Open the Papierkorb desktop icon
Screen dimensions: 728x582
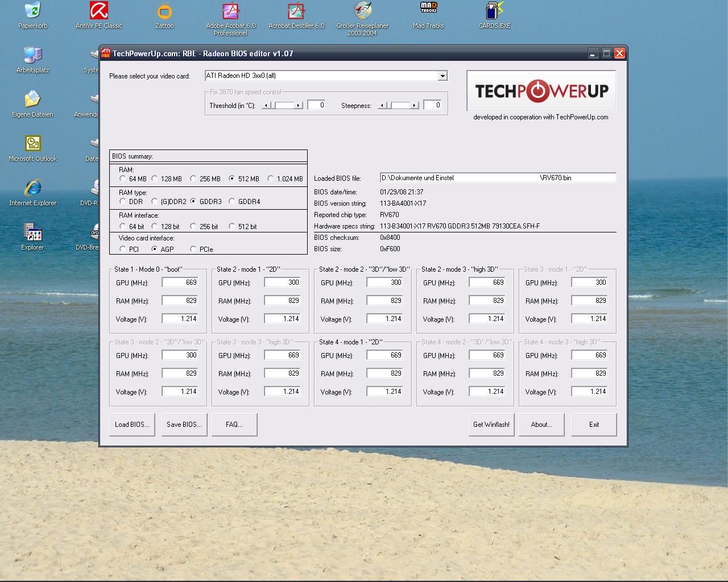[32, 15]
